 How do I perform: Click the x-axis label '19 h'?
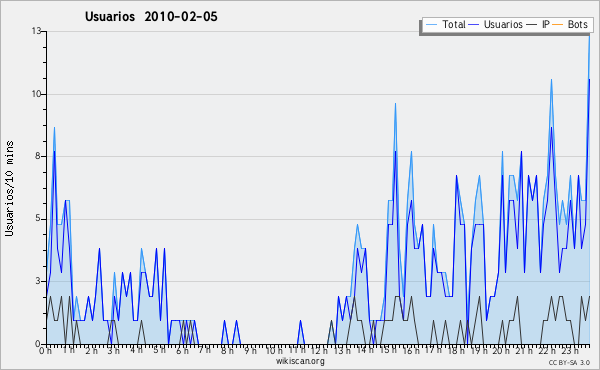(479, 350)
